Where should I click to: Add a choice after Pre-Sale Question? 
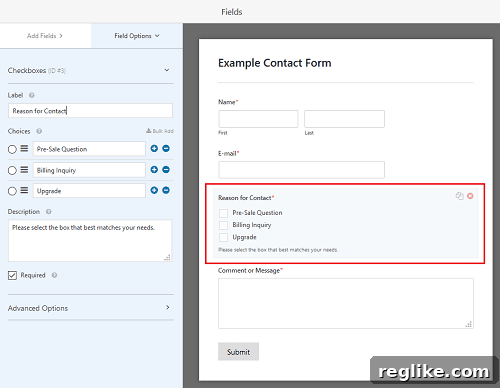point(154,149)
